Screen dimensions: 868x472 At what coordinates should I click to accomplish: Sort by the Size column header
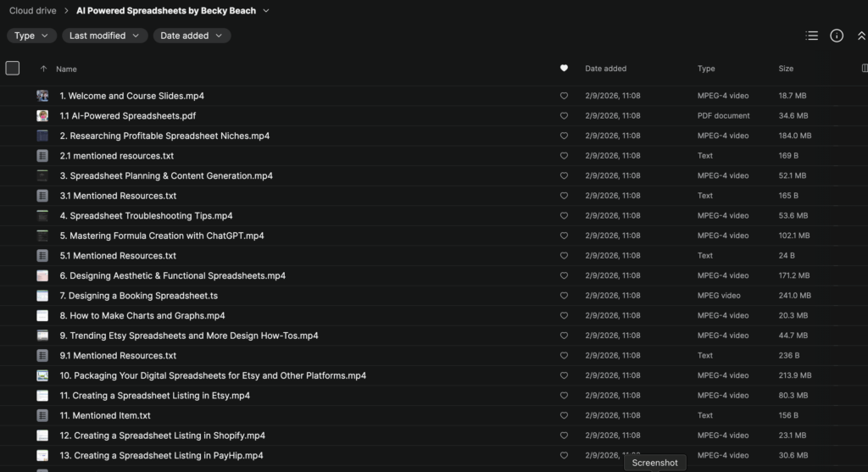[x=786, y=69]
